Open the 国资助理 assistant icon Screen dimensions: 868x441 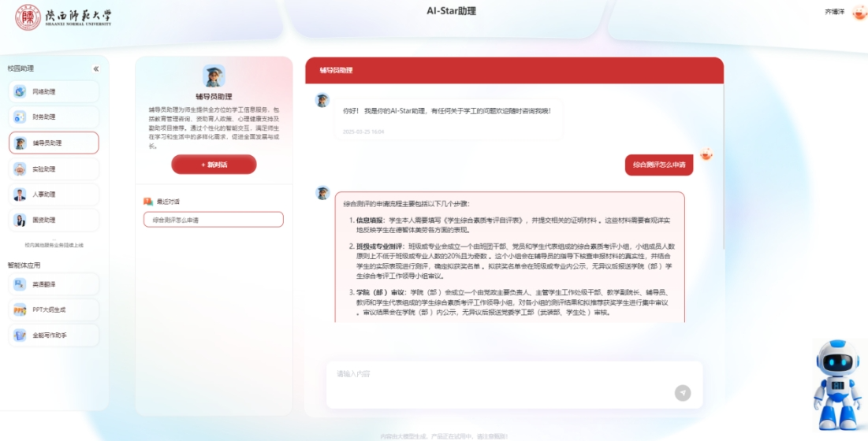tap(20, 220)
